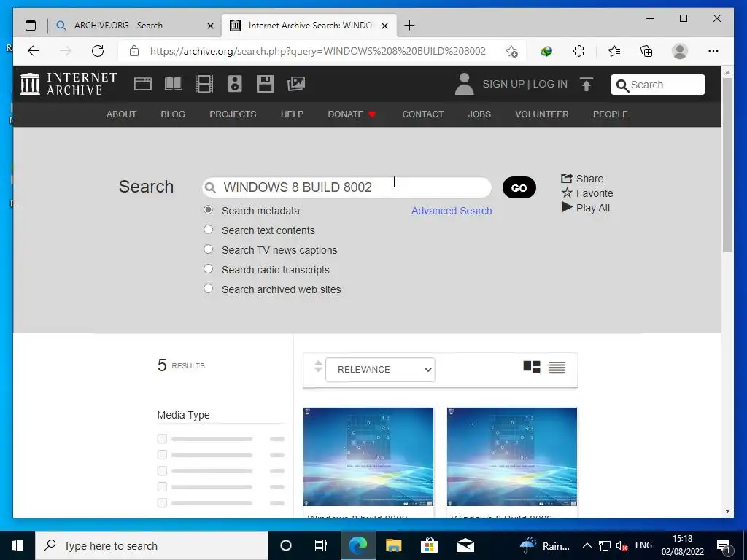This screenshot has height=560, width=747.
Task: View site information lock icon
Action: (134, 51)
